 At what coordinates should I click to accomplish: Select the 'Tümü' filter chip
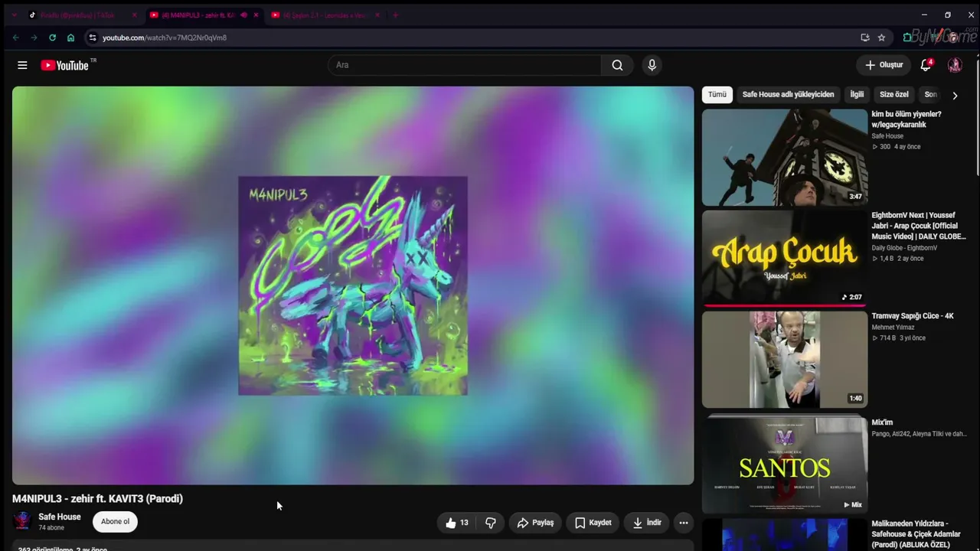pos(717,95)
